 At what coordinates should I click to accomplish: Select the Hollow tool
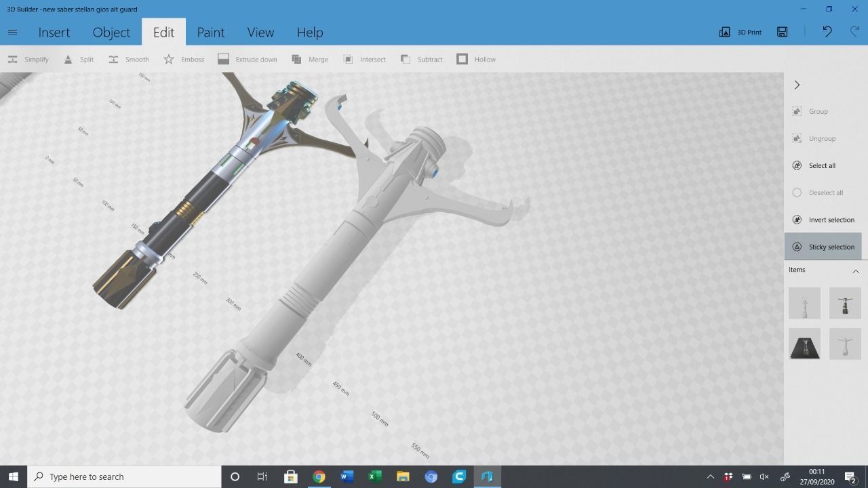476,59
